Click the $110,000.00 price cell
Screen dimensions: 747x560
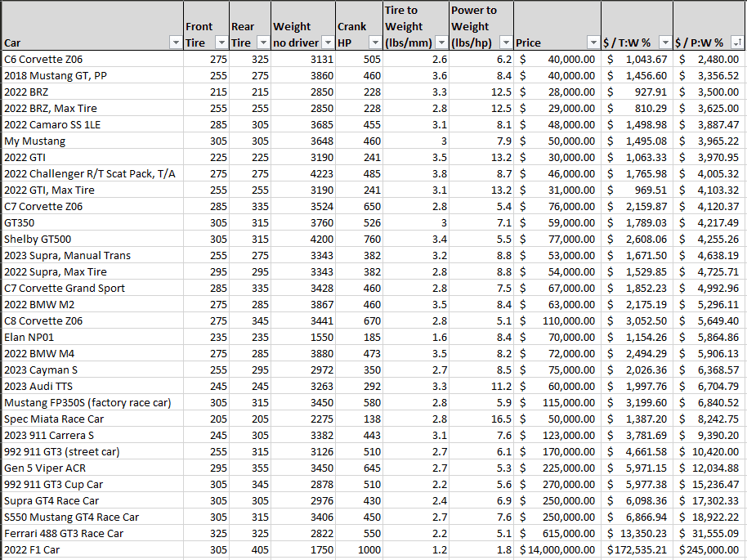(x=557, y=320)
